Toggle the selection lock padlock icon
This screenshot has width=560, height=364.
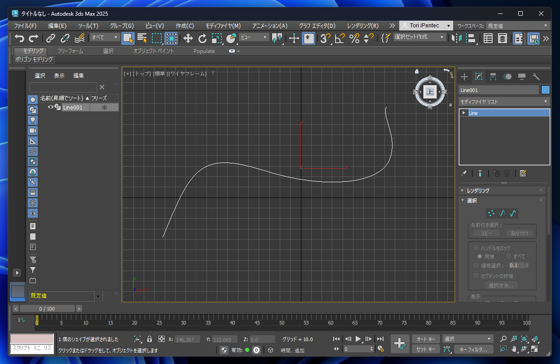pyautogui.click(x=149, y=339)
